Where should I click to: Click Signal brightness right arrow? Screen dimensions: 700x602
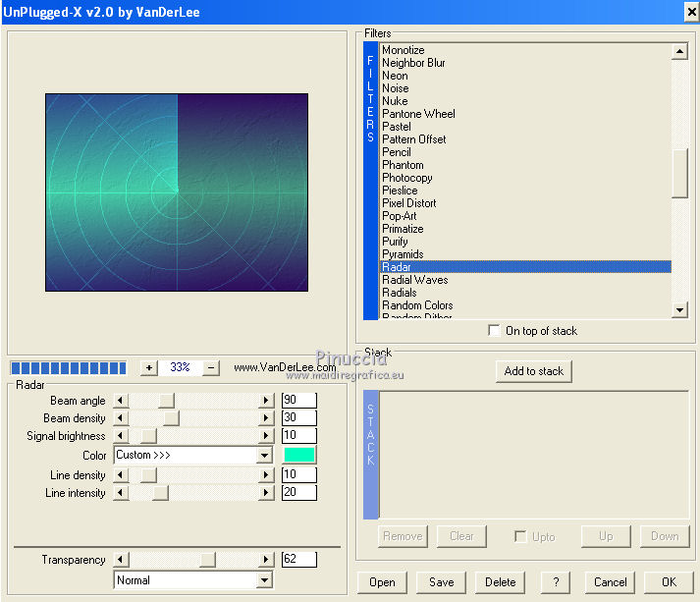click(x=266, y=436)
